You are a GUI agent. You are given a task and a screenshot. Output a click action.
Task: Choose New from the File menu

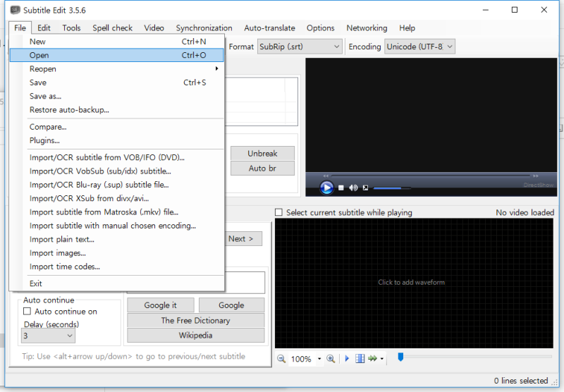(x=117, y=42)
